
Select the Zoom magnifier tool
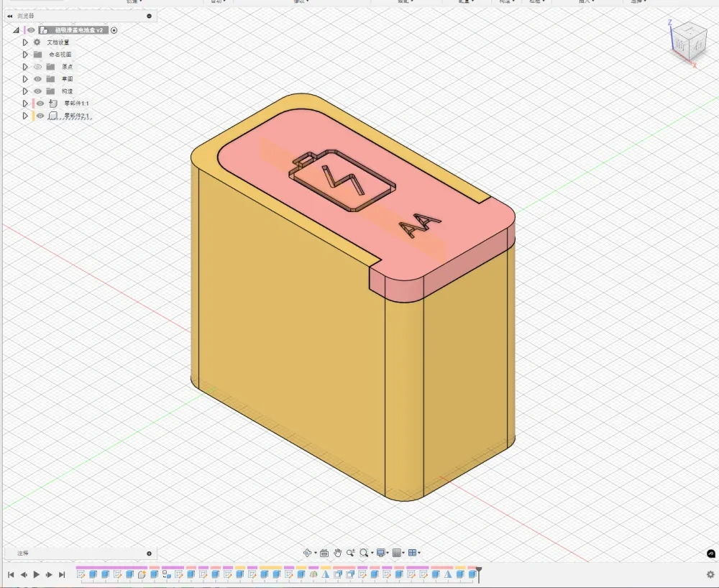click(x=350, y=553)
